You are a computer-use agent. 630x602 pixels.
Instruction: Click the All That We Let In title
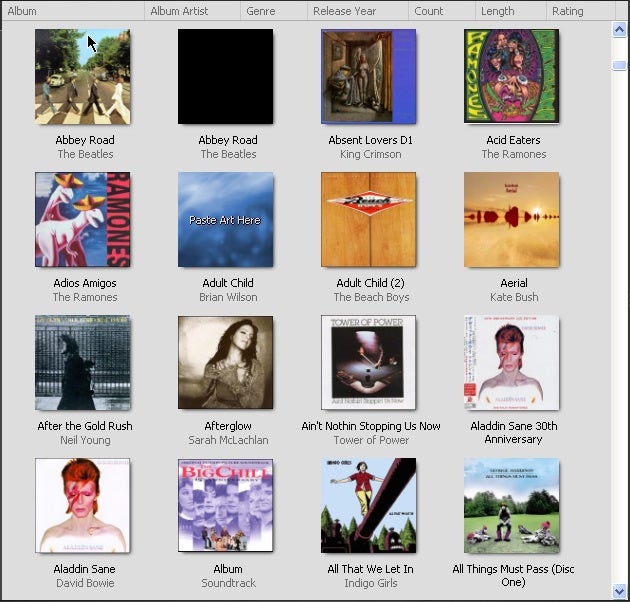click(370, 569)
